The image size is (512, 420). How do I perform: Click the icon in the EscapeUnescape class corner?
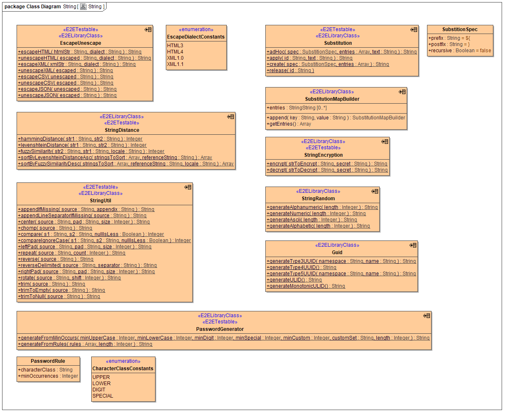[x=148, y=30]
